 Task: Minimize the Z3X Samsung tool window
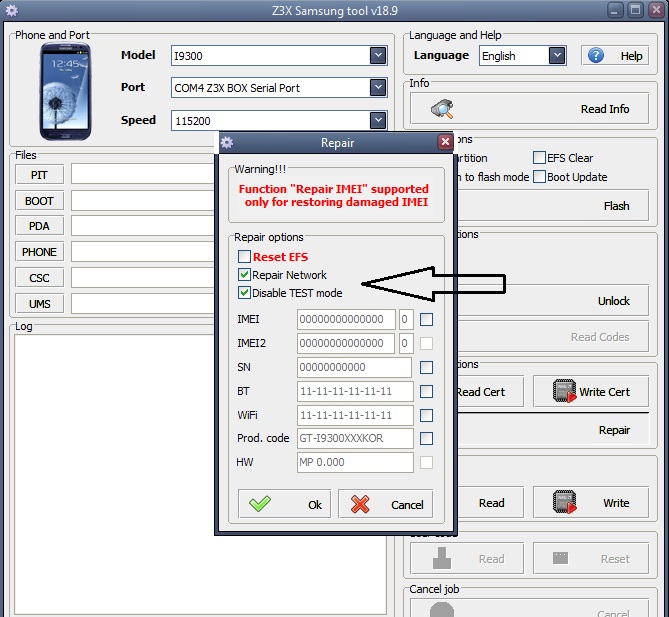coord(614,10)
